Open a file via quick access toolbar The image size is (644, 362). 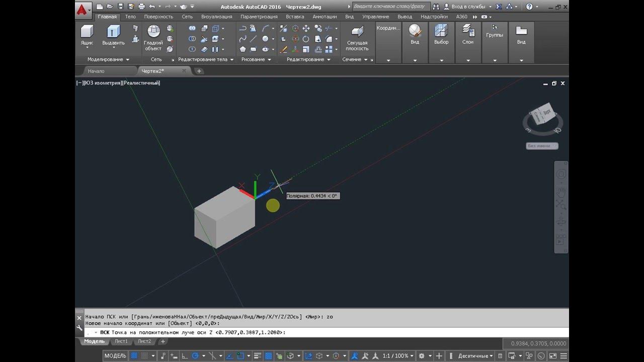[x=110, y=7]
